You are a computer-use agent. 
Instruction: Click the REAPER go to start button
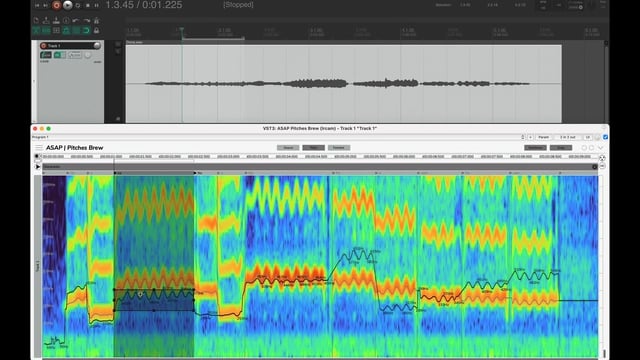(x=37, y=5)
